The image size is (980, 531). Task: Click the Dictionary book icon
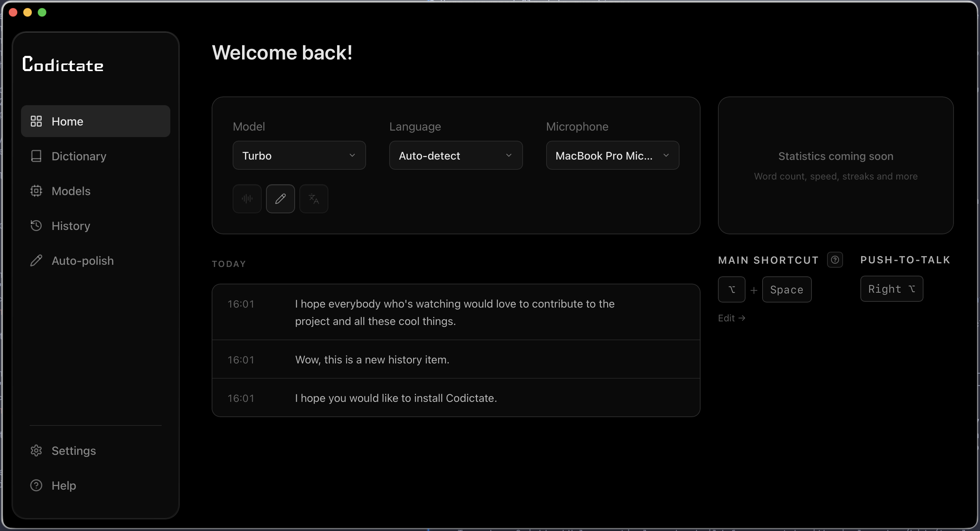pyautogui.click(x=36, y=156)
